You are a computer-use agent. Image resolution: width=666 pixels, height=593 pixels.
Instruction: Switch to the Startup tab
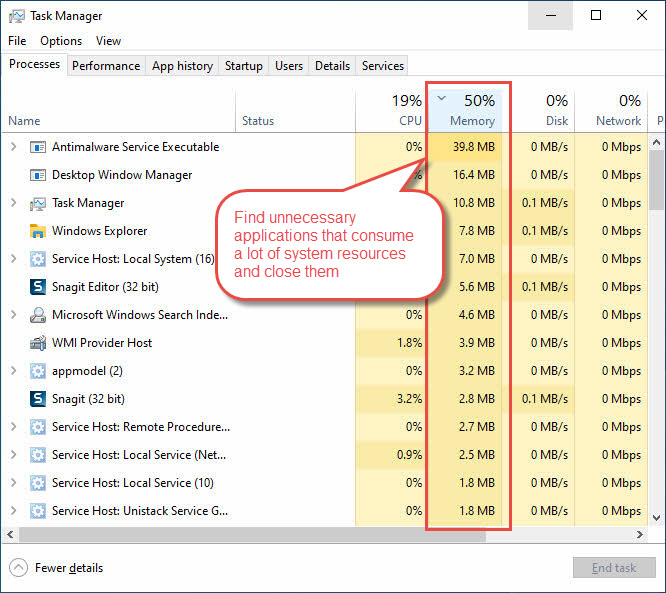coord(244,66)
